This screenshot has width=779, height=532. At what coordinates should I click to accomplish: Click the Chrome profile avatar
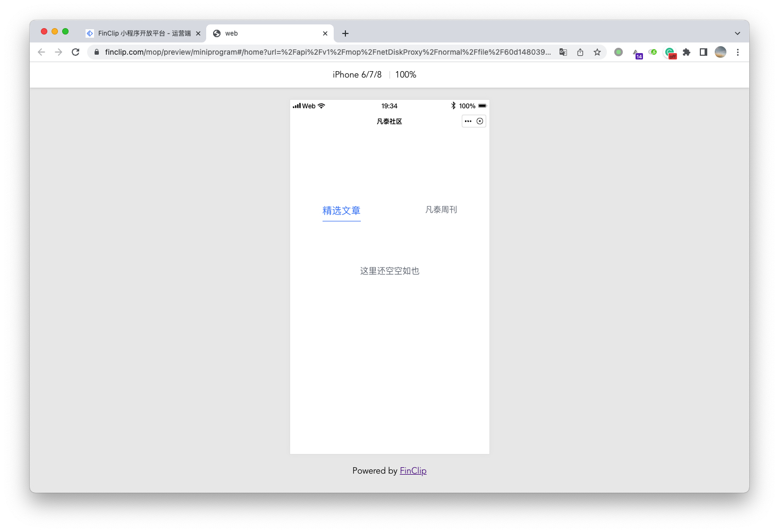pos(721,52)
